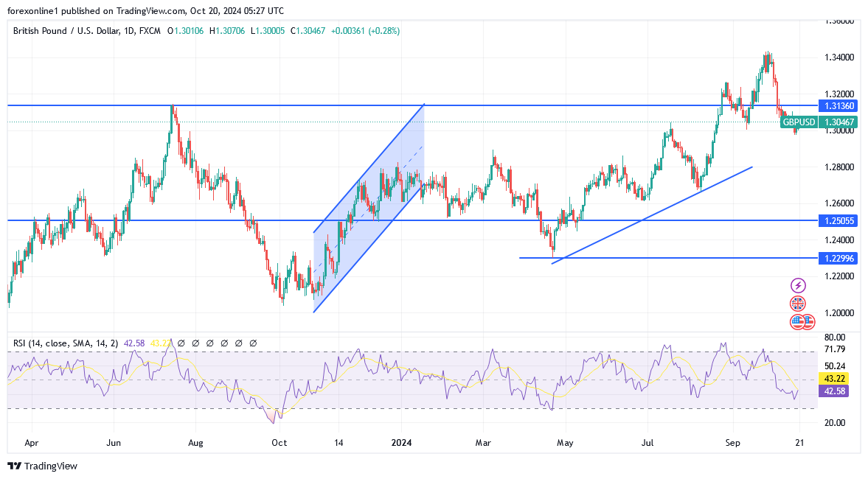Click the 1.31360 price line label
The image size is (868, 479).
coord(839,105)
